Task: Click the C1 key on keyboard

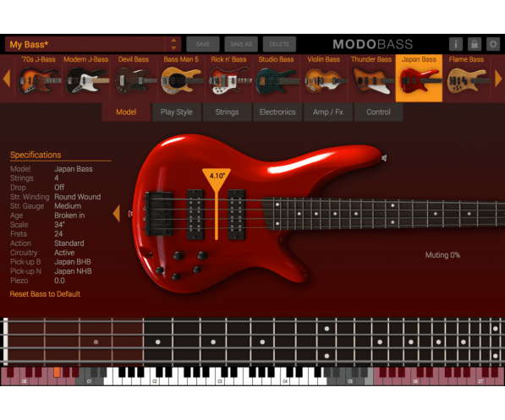Action: pyautogui.click(x=89, y=381)
